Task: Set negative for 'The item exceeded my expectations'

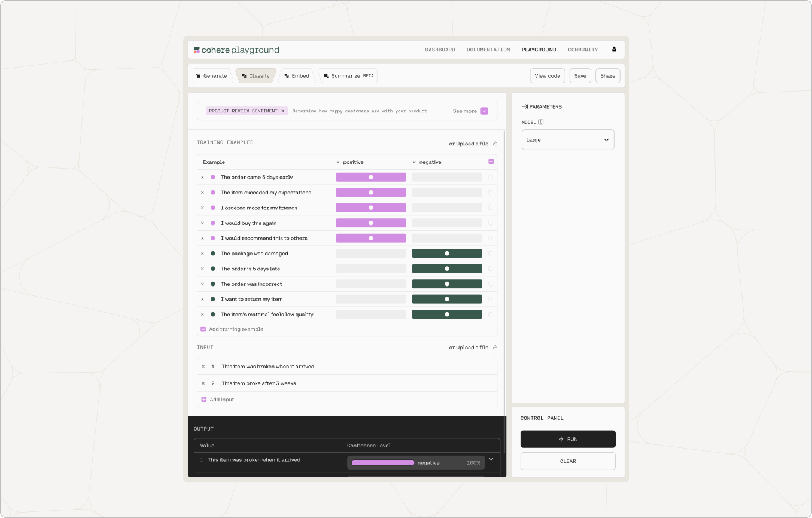Action: [447, 193]
